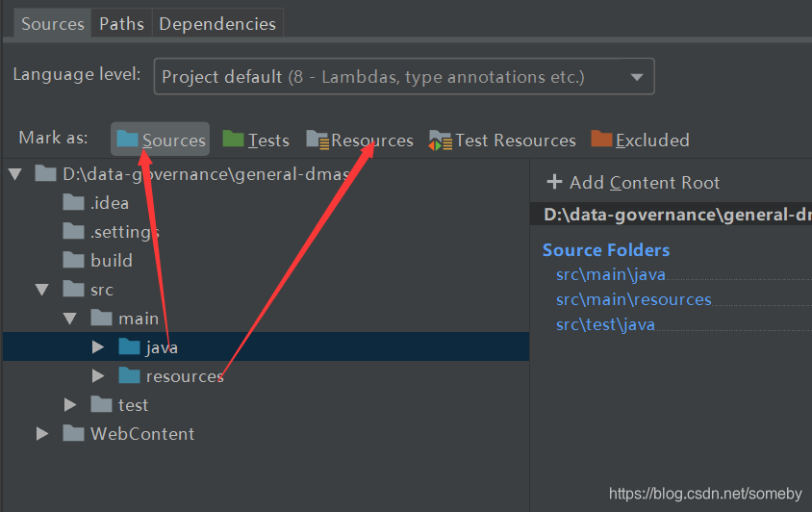Screen dimensions: 812x512
Task: Mark folder as Tests
Action: [x=256, y=140]
